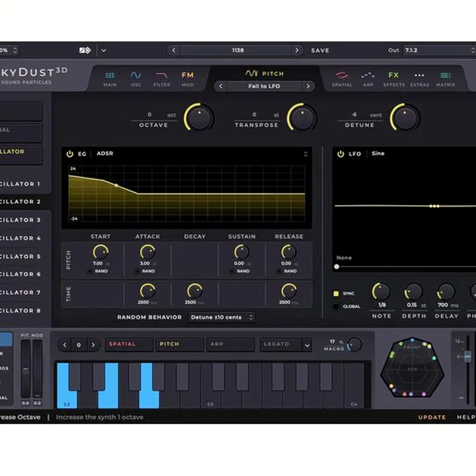Click the EG envelope curve node

click(x=116, y=185)
